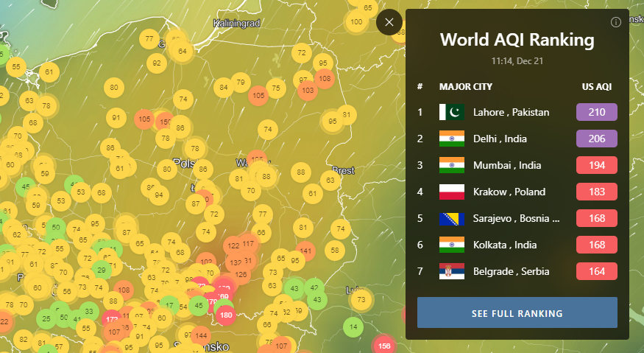Select Lahore, Pakistan ranking row
644x353 pixels.
[517, 112]
